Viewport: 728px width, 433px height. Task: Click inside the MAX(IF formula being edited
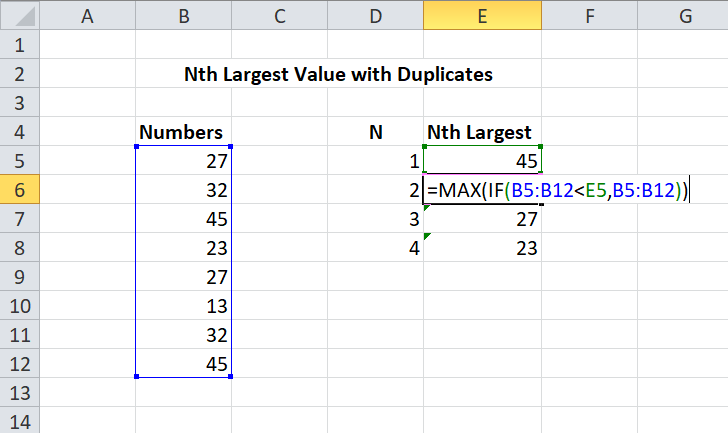[x=557, y=190]
